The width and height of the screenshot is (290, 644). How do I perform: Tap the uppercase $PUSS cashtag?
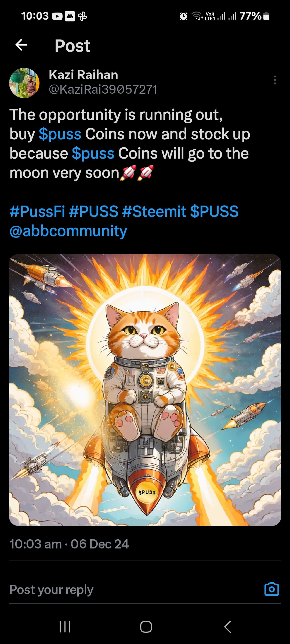click(215, 211)
